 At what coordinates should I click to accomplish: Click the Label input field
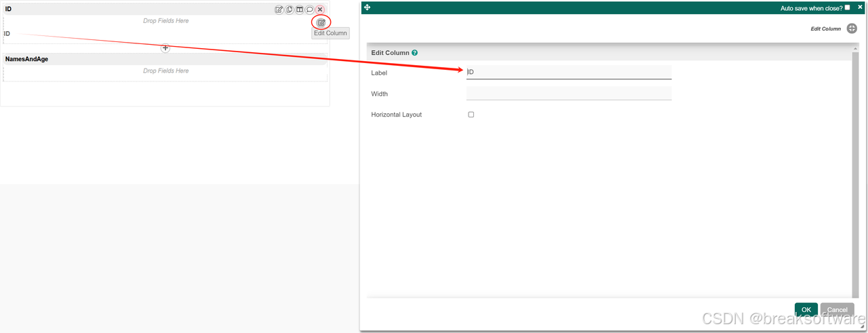click(569, 72)
